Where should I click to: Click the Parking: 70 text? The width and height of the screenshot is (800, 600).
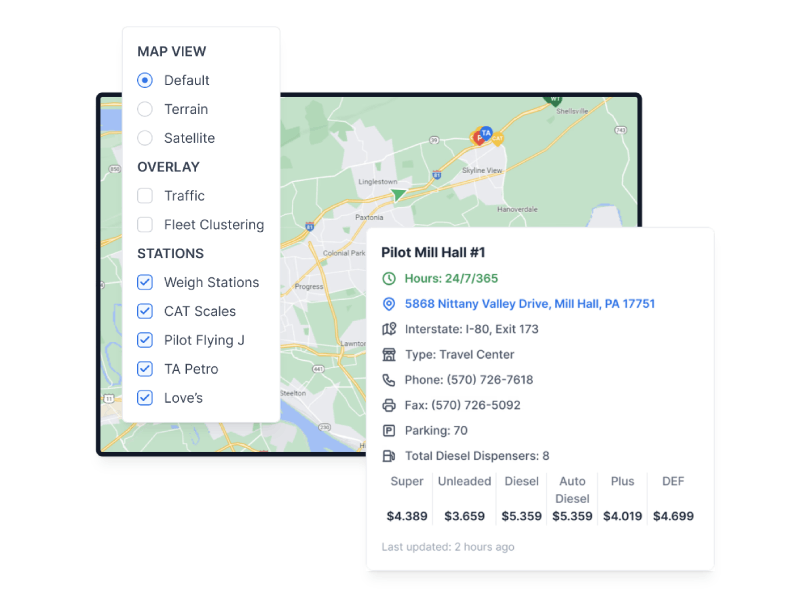coord(436,431)
